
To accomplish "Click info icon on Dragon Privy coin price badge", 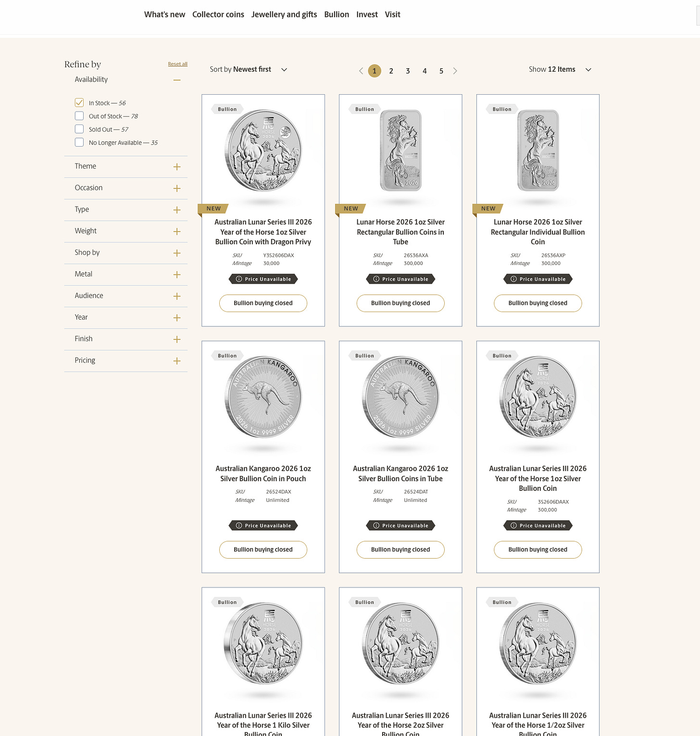I will coord(239,279).
